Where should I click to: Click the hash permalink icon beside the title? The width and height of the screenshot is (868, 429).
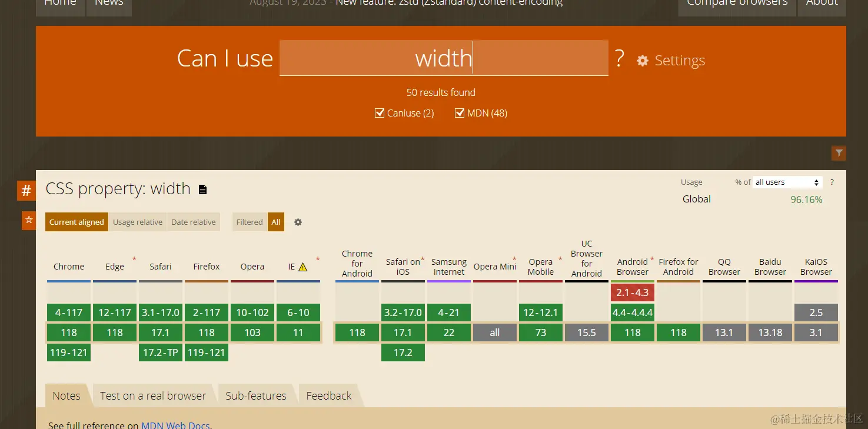pos(26,190)
